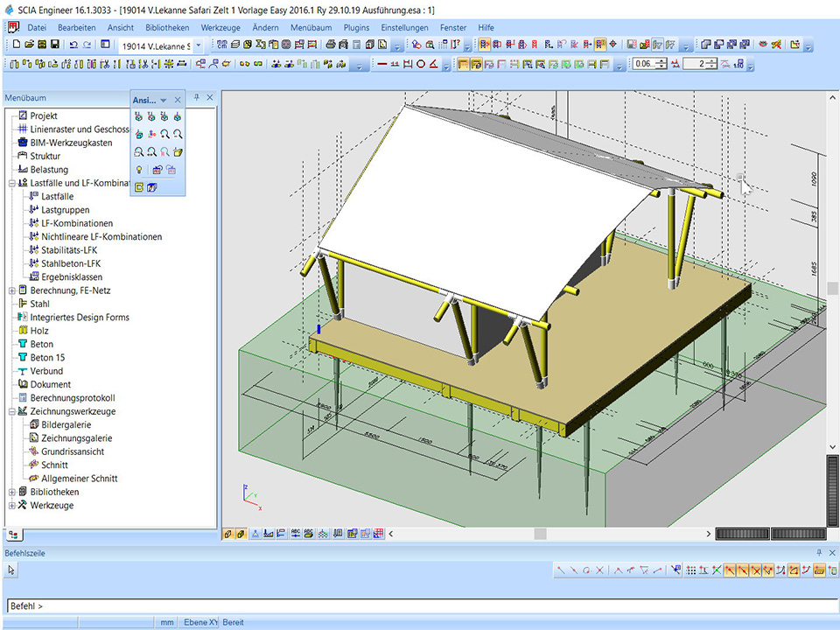Expand the Bibliotheken tree node
The width and height of the screenshot is (840, 630).
coord(11,492)
